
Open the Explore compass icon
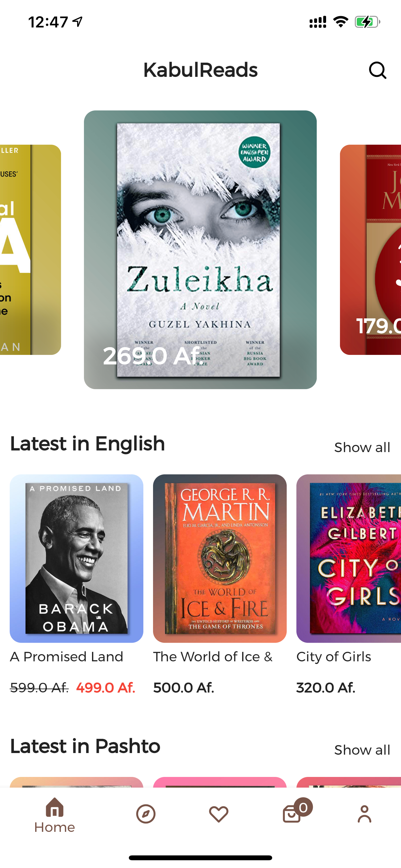click(x=146, y=814)
